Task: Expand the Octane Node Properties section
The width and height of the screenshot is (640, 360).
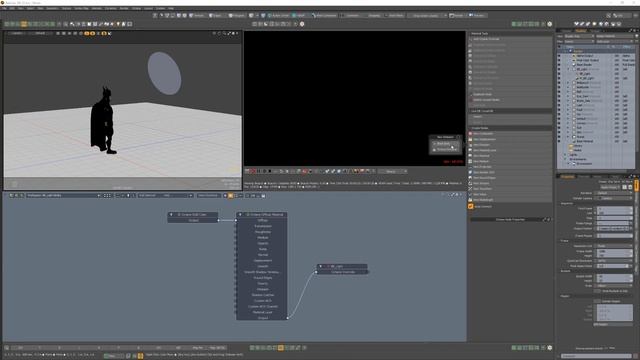Action: pyautogui.click(x=510, y=220)
